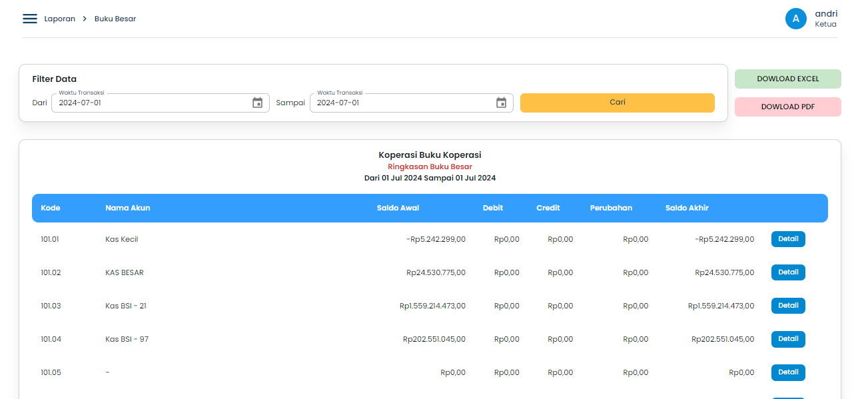Screen dimensions: 868x399
Task: Download the report as Excel
Action: click(x=787, y=79)
